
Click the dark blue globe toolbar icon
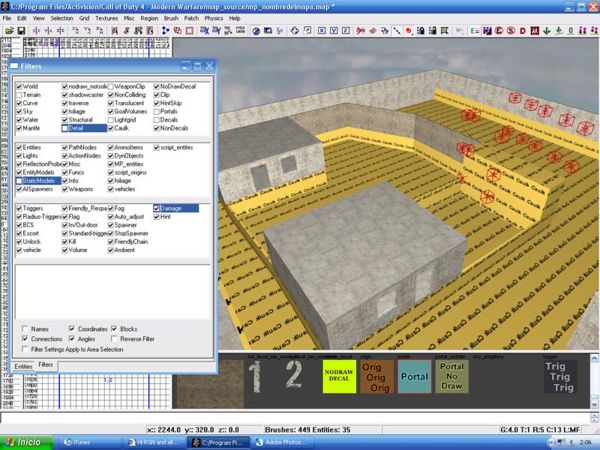click(x=256, y=31)
